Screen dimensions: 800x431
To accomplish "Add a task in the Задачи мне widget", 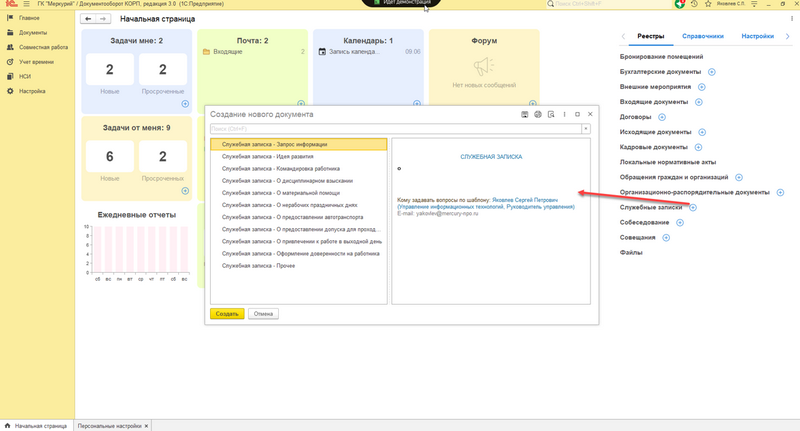I will (185, 104).
